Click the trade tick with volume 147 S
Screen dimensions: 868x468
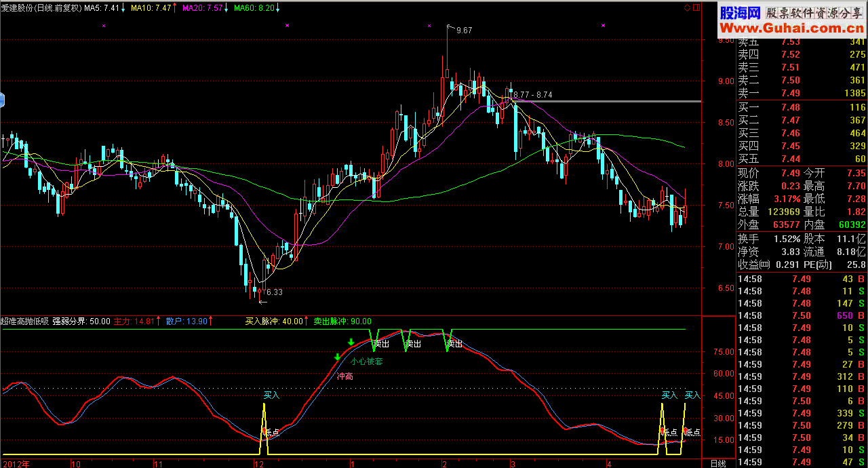pyautogui.click(x=802, y=303)
